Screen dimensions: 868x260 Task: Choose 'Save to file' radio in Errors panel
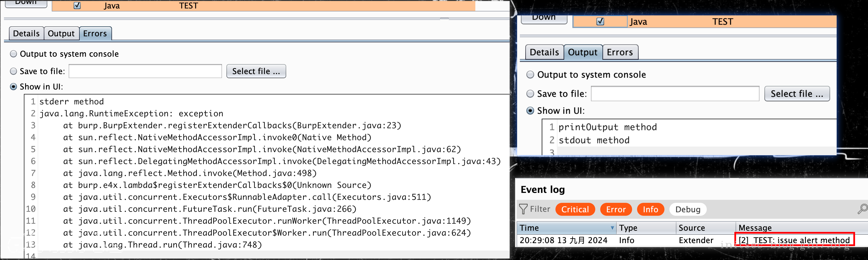[13, 71]
